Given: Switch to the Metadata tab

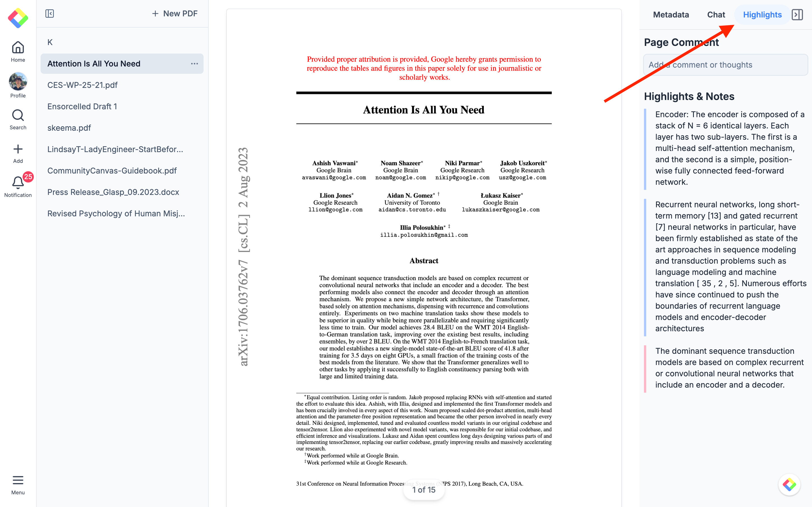Looking at the screenshot, I should click(671, 15).
